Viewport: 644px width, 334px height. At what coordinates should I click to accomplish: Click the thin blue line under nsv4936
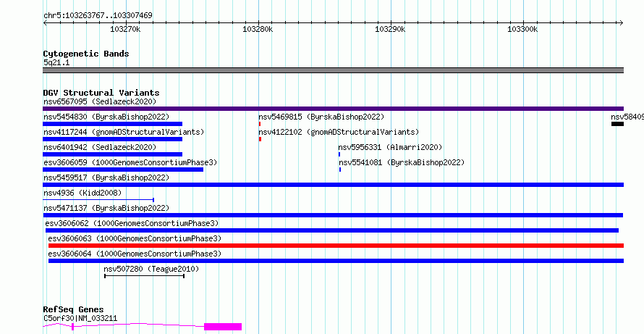pos(98,200)
